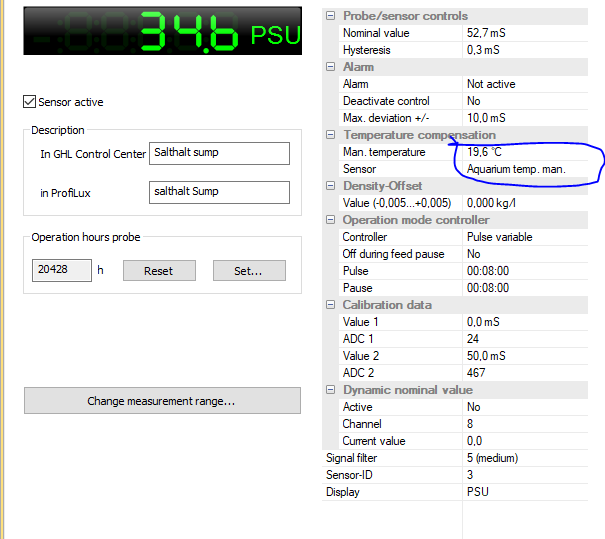Click the Sensor-ID label
The width and height of the screenshot is (605, 539).
click(349, 475)
